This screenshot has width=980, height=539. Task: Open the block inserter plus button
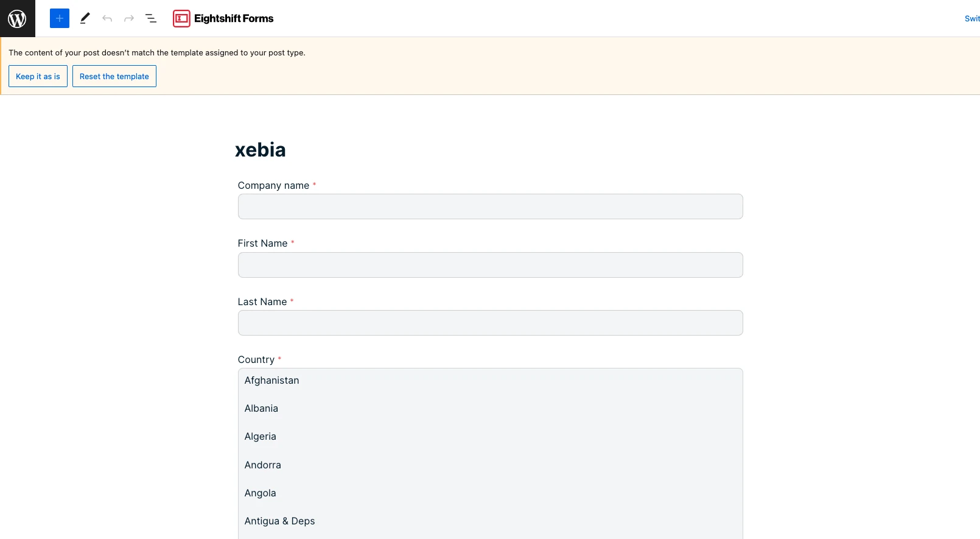(60, 18)
